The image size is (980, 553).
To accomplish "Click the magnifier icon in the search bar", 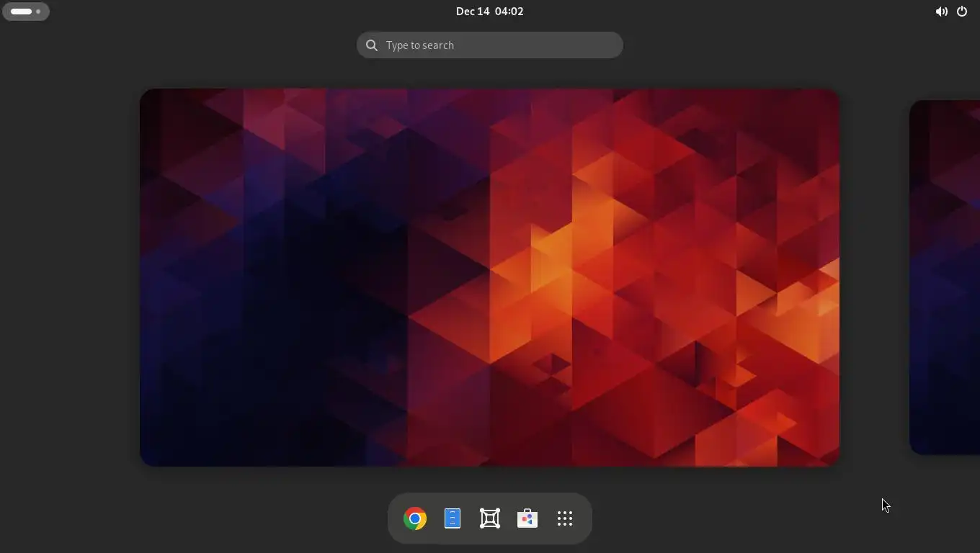I will coord(372,45).
